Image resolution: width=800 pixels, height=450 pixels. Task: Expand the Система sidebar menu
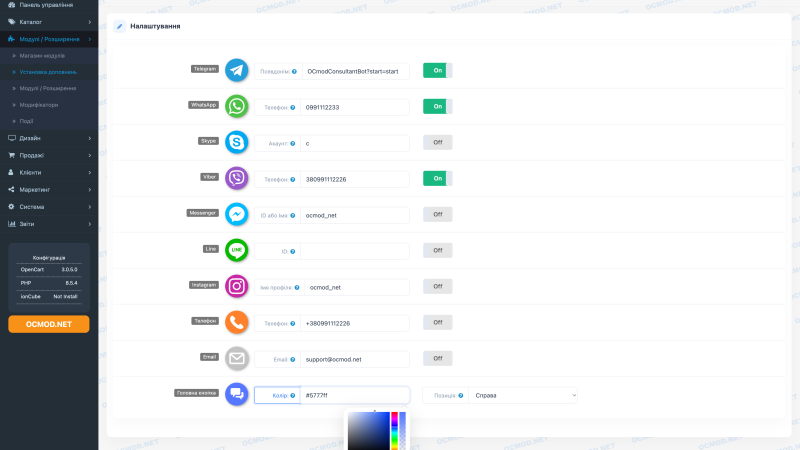click(x=49, y=207)
